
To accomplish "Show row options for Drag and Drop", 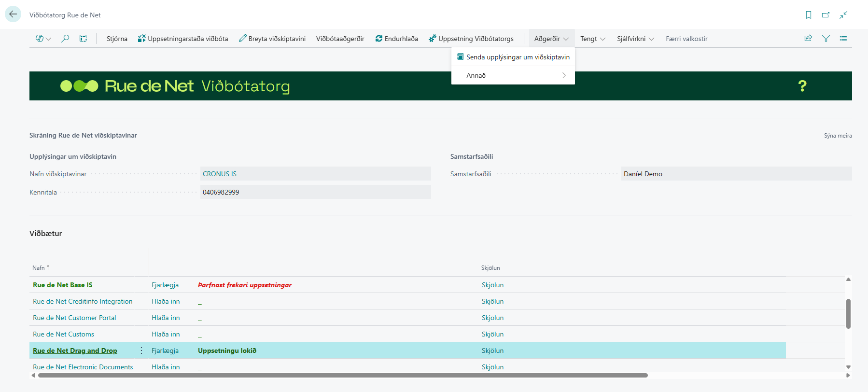I will click(x=141, y=350).
